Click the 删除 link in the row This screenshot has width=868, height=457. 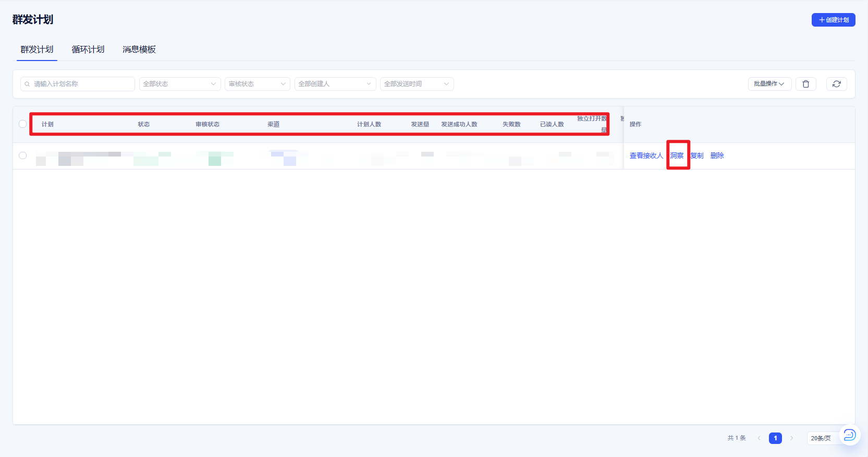[x=717, y=155]
